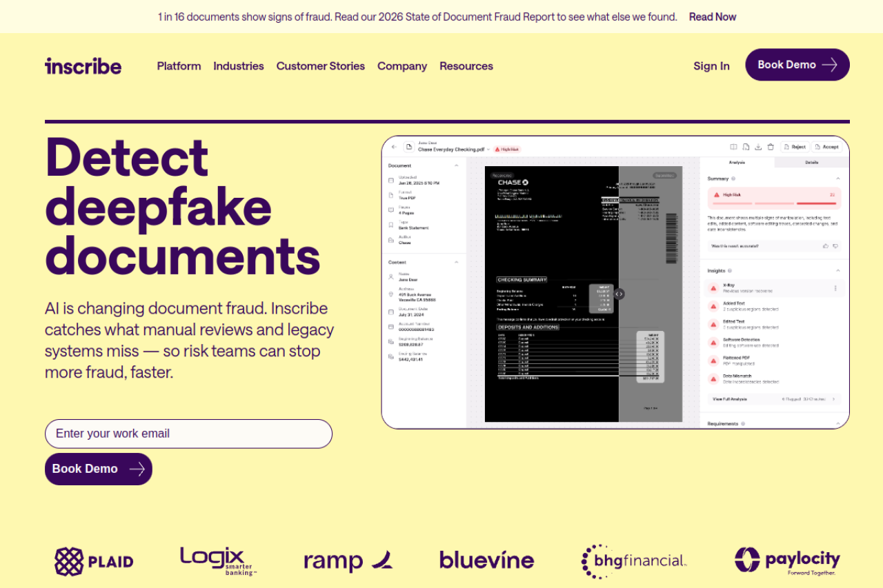883x588 pixels.
Task: Collapse the Insights section
Action: coord(838,271)
